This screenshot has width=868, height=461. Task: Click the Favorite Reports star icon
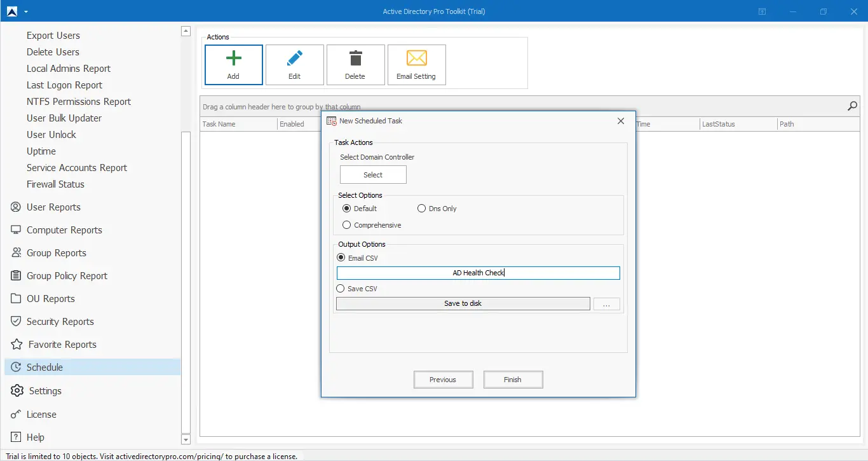[17, 345]
